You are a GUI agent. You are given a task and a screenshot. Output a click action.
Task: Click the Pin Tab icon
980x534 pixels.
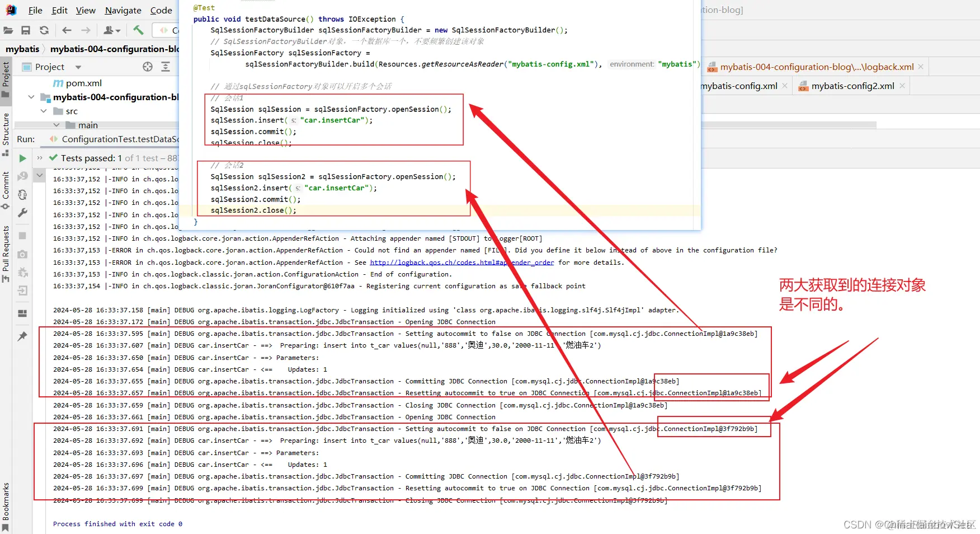click(22, 336)
